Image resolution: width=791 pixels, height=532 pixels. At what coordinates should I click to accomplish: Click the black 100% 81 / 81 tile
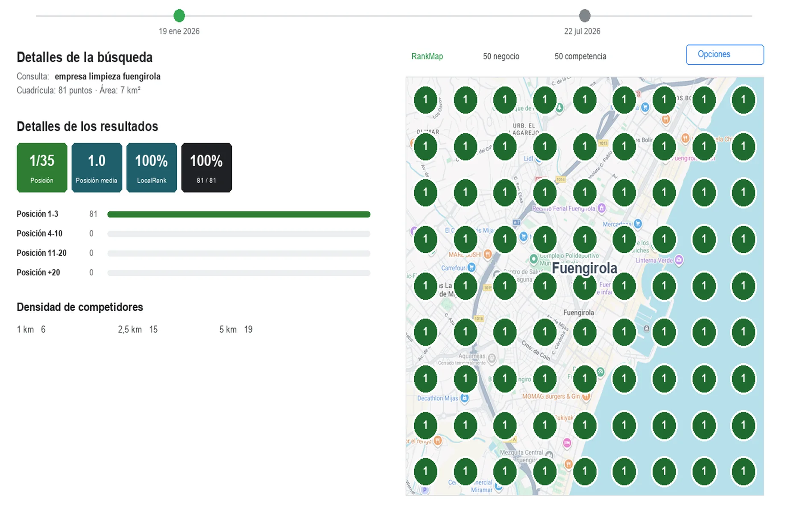tap(206, 168)
